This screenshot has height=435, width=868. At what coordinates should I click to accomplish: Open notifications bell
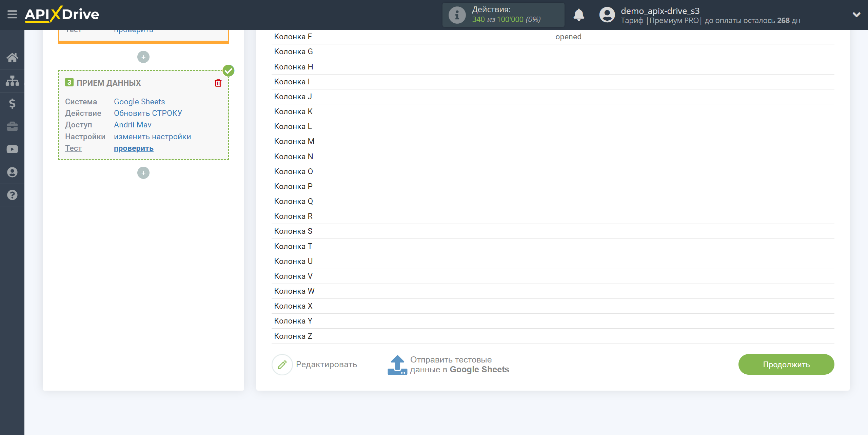click(579, 15)
